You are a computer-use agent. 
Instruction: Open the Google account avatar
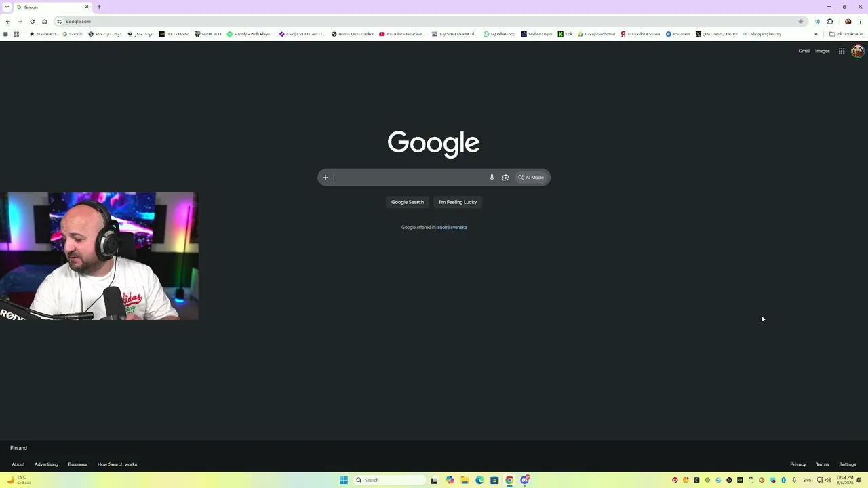tap(857, 51)
